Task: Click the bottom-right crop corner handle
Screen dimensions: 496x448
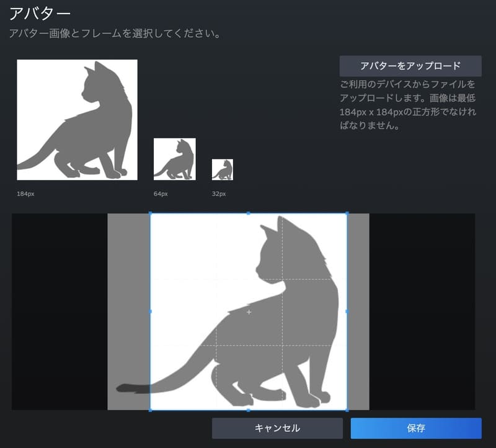Action: (x=347, y=410)
